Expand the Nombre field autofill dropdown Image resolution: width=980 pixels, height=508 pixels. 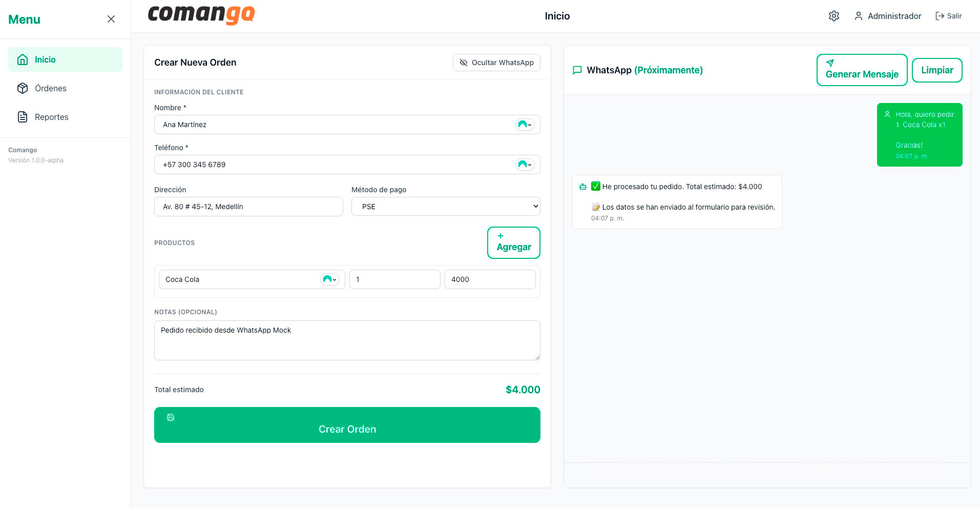tap(525, 125)
